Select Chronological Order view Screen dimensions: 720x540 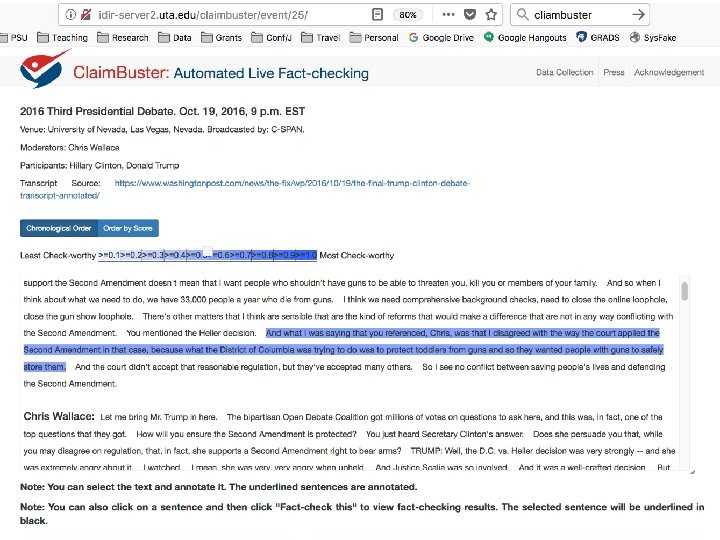(59, 228)
